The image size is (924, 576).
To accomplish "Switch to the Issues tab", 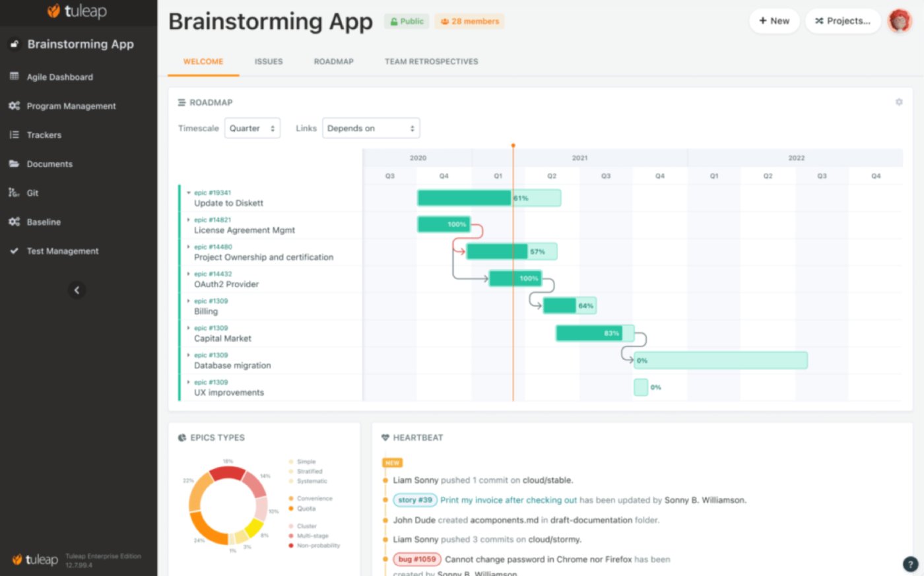I will [x=268, y=61].
